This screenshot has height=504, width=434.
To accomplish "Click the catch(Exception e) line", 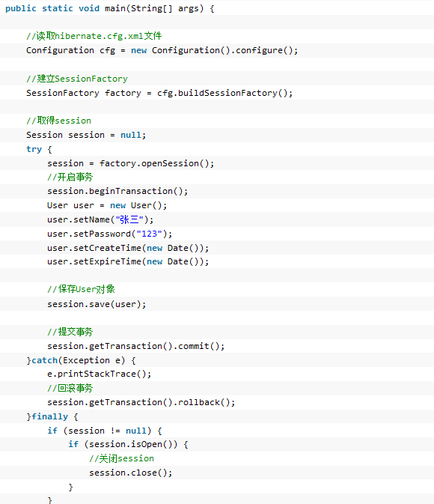I will [81, 361].
